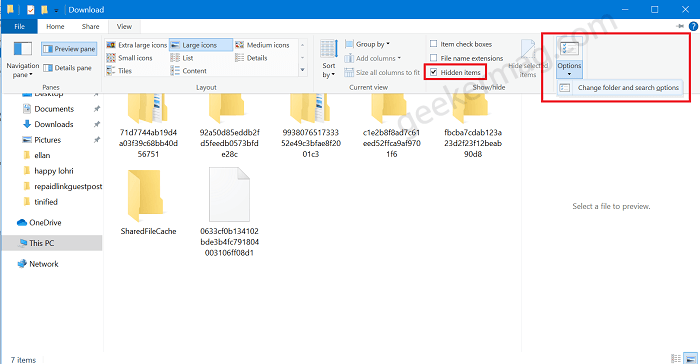Select folder starting with c1e2b8f8ad7c61
The image size is (700, 364).
click(392, 126)
